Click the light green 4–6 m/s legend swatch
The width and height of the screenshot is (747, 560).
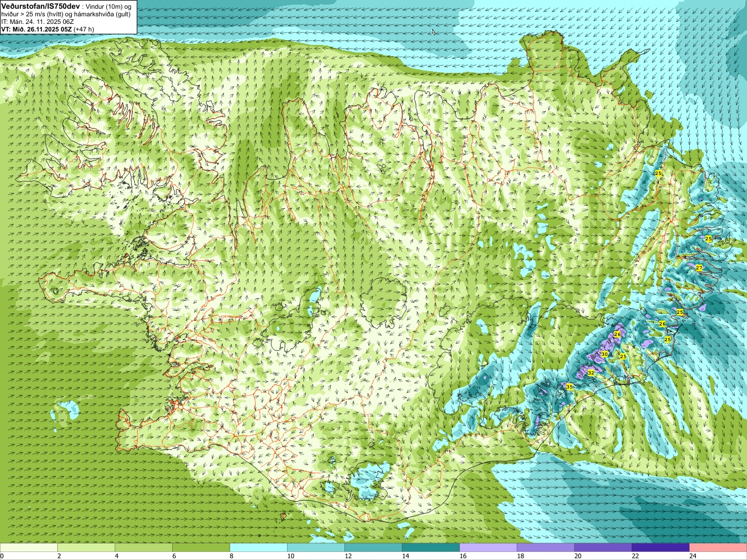144,547
